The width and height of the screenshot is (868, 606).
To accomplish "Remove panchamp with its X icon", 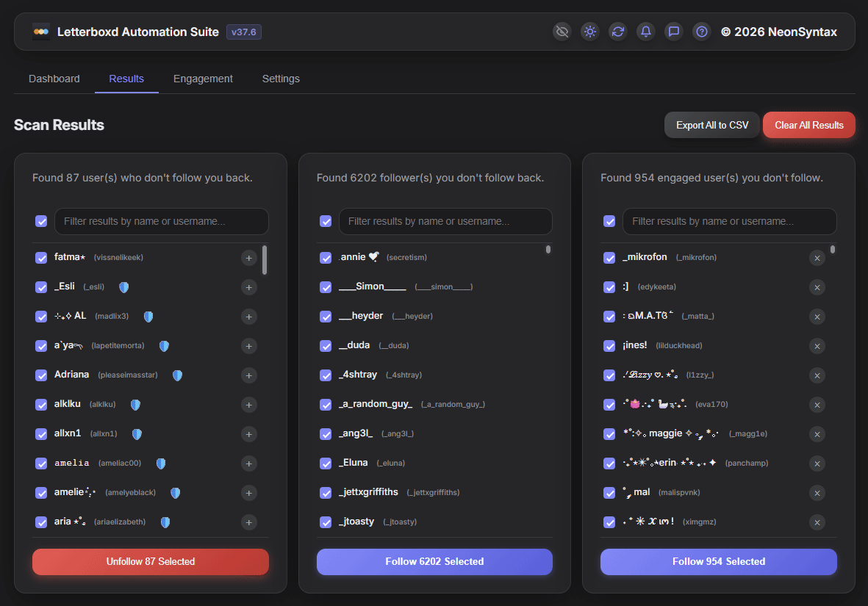I will point(817,463).
